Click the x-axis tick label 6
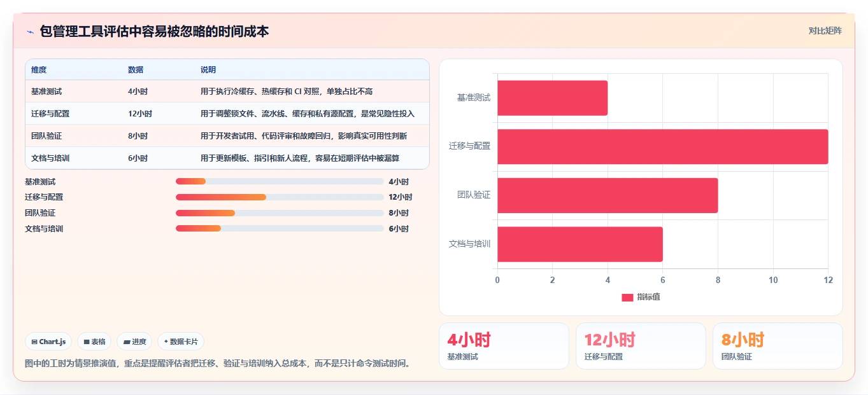Image resolution: width=868 pixels, height=395 pixels. (x=663, y=281)
